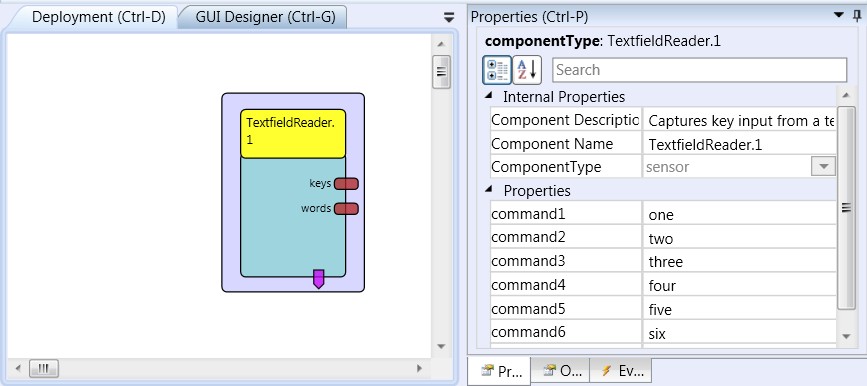867x386 pixels.
Task: Edit command4 value four
Action: 739,285
